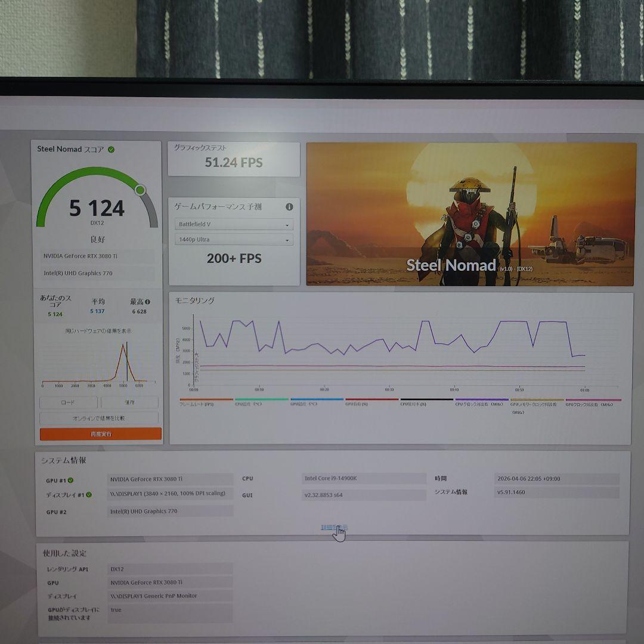
Task: Click info icon next to 最高 score
Action: coord(147,302)
